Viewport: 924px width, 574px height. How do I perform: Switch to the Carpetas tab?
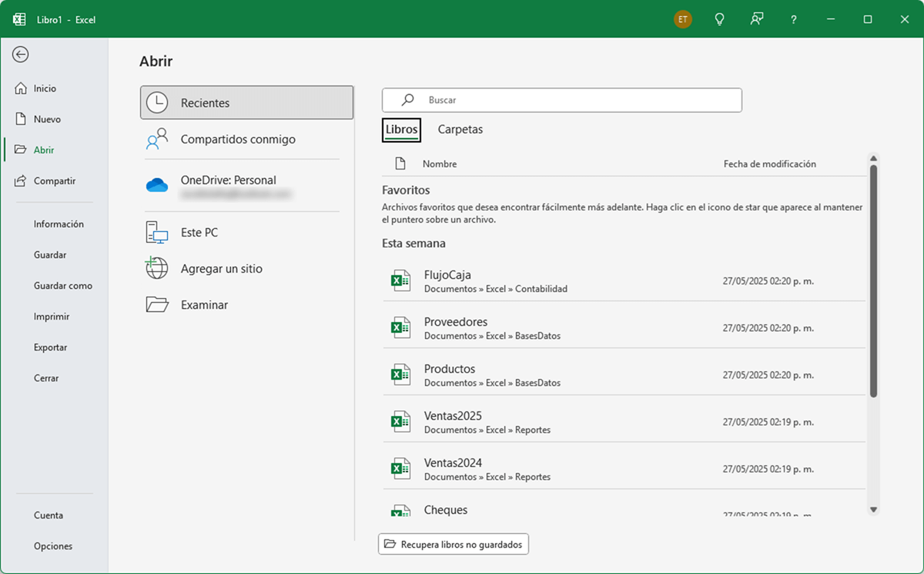[x=460, y=129]
